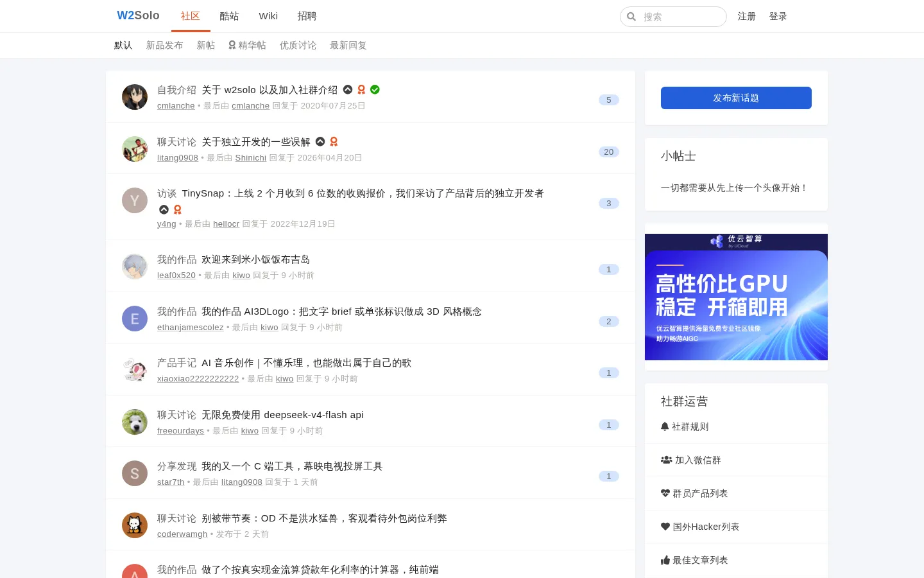Open the 分享发现 category link
Viewport: 924px width, 578px height.
176,466
